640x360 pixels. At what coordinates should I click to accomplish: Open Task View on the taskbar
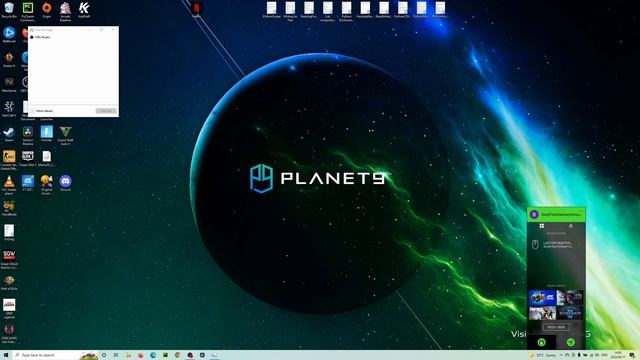pyautogui.click(x=116, y=355)
